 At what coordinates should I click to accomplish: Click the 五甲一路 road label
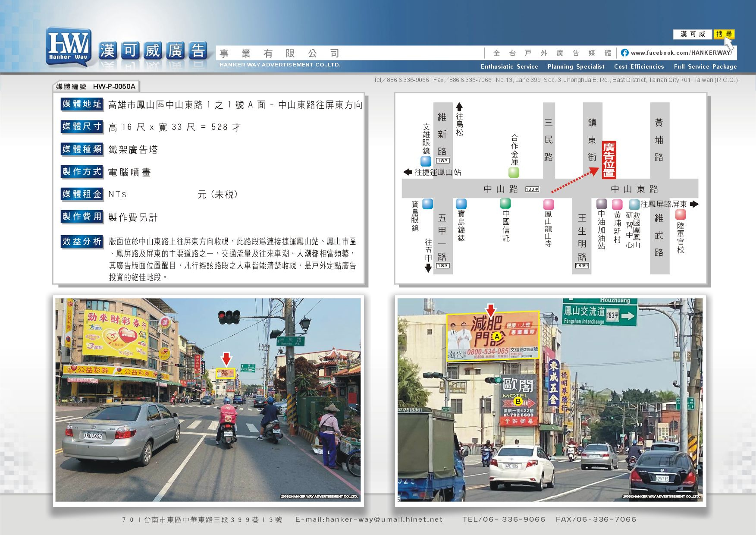tap(442, 237)
